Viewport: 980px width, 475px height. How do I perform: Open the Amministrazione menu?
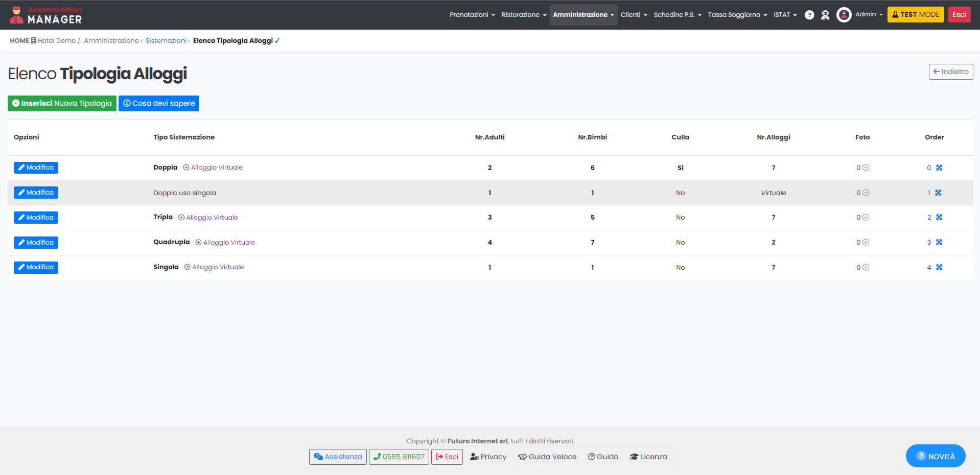[x=583, y=15]
